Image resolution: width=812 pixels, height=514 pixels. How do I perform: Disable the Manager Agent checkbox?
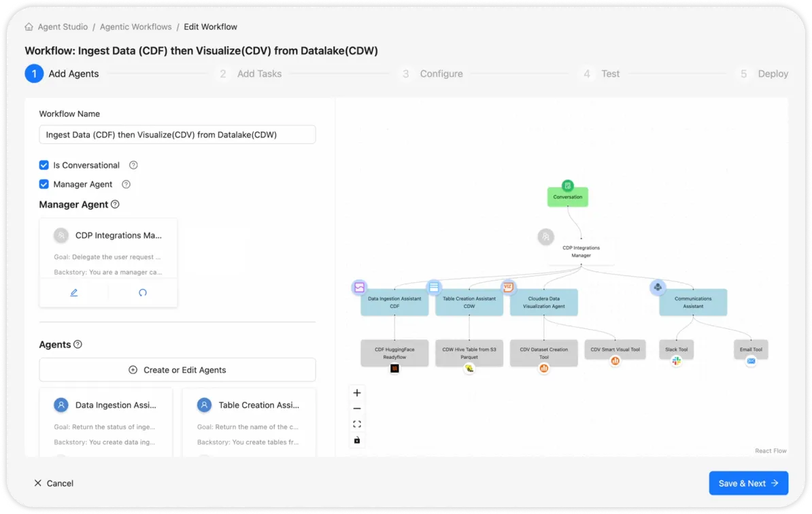point(44,184)
